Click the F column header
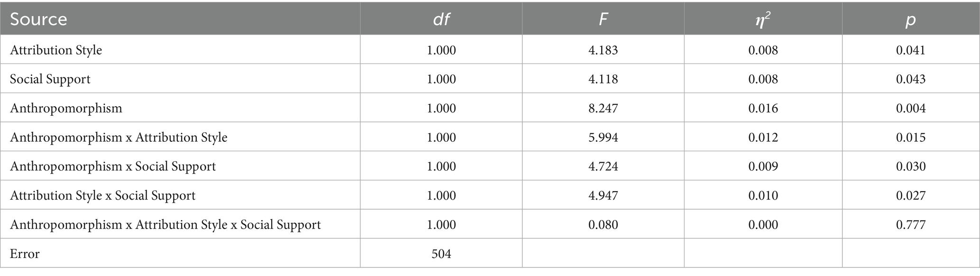The width and height of the screenshot is (980, 276). (603, 19)
